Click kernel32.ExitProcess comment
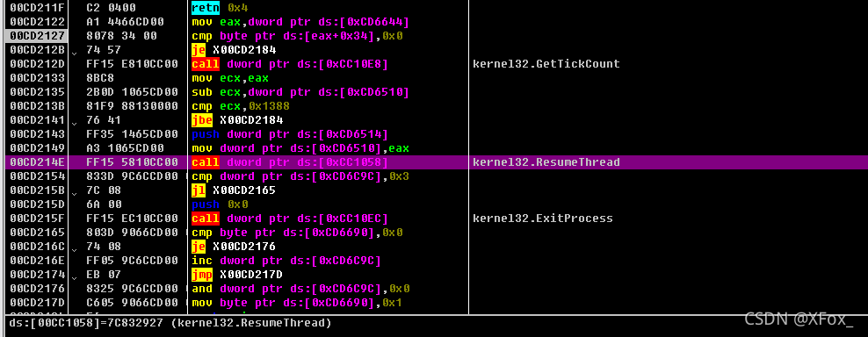This screenshot has width=868, height=337. pyautogui.click(x=543, y=219)
